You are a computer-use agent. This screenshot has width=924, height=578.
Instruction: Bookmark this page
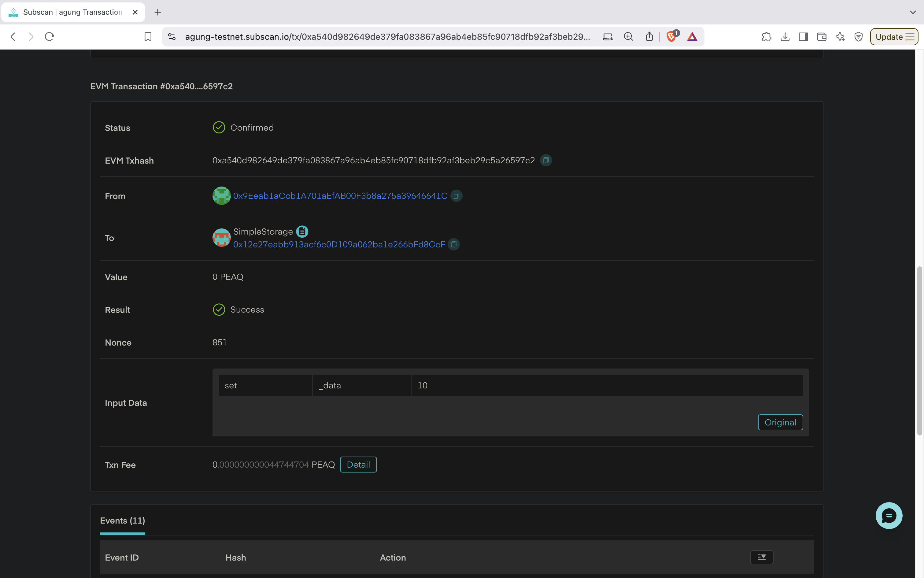[x=148, y=37]
